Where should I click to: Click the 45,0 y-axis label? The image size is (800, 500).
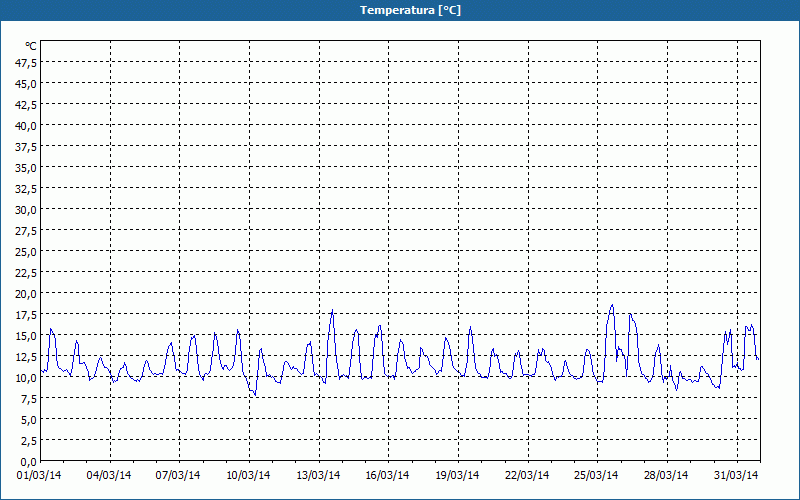pos(27,83)
